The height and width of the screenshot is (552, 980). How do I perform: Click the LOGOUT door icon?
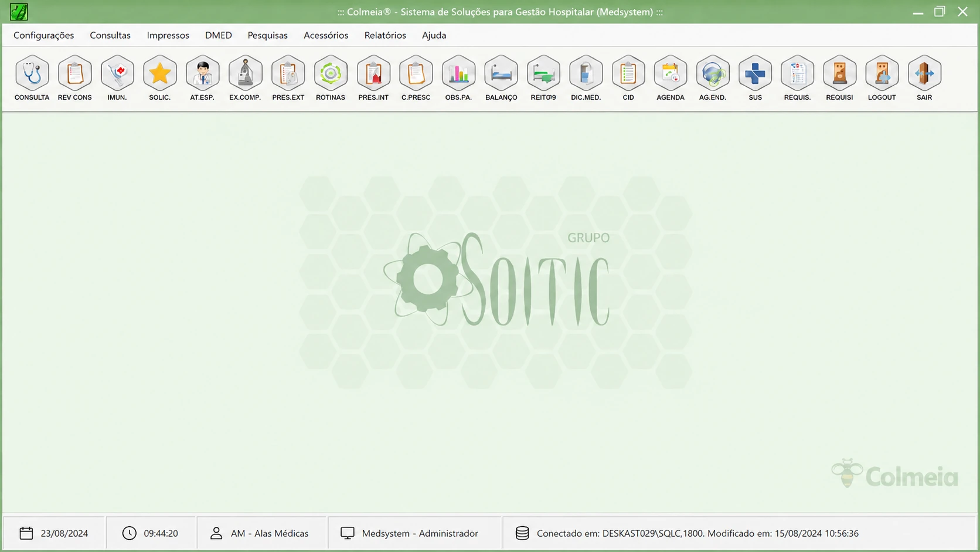882,73
